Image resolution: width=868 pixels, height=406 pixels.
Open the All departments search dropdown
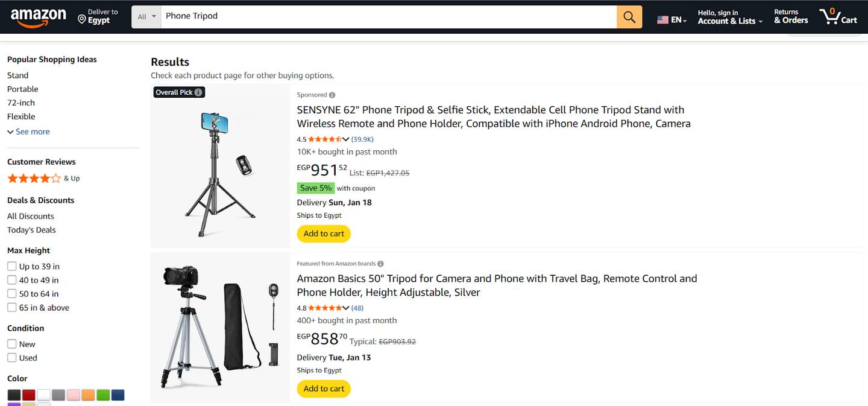146,17
